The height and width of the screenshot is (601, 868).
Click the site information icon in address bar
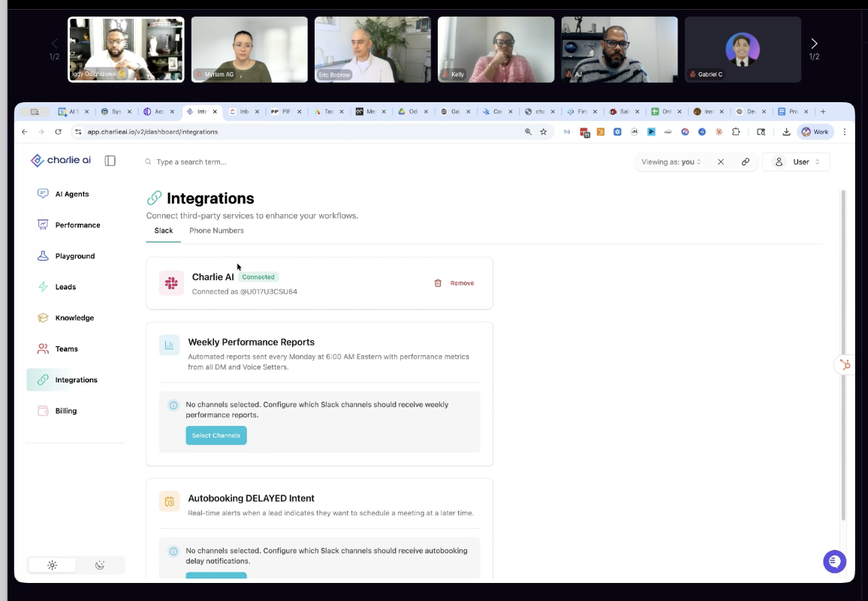point(78,131)
